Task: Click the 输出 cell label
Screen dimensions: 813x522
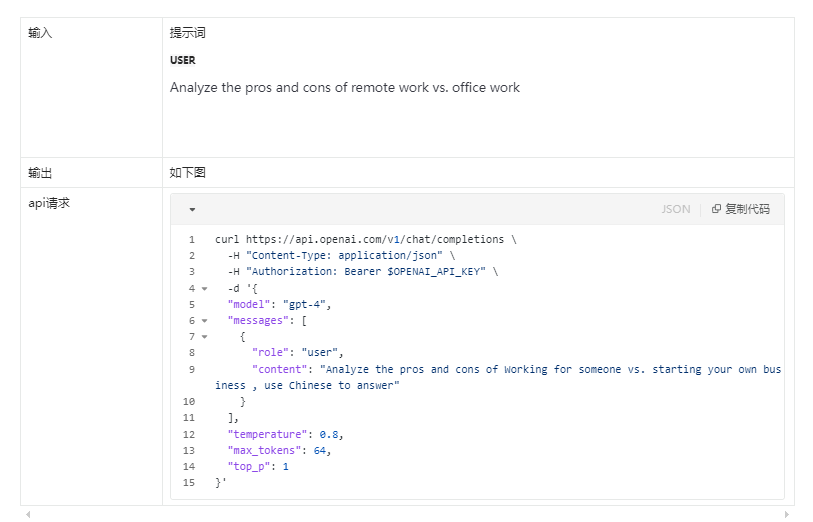Action: point(40,173)
